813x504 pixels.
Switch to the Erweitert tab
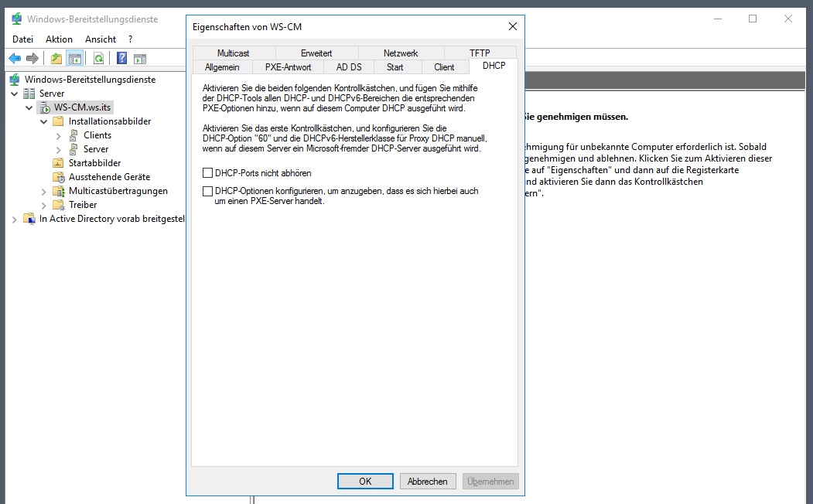[x=316, y=53]
